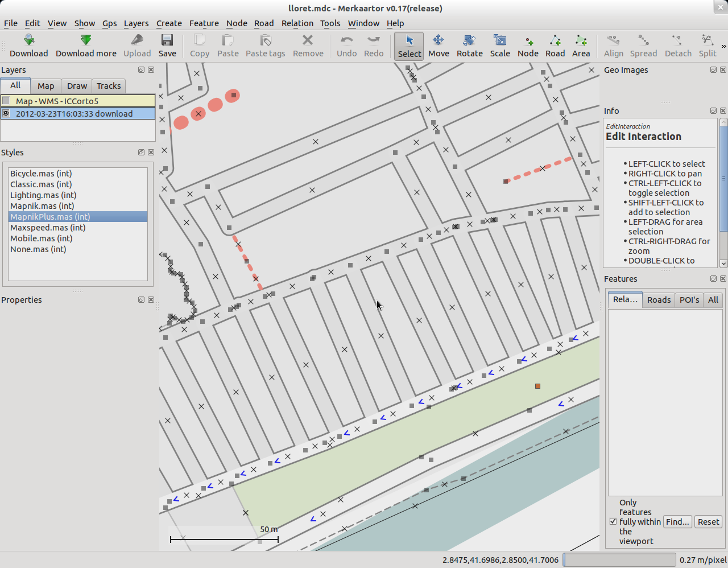The height and width of the screenshot is (568, 728).
Task: Hide the 2012-03-23 download layer
Action: 6,113
